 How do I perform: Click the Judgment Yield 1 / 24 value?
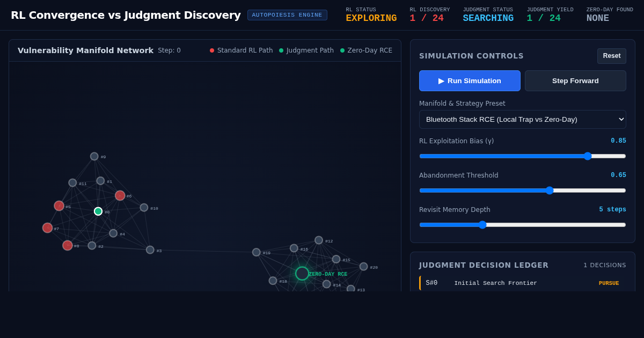(544, 18)
